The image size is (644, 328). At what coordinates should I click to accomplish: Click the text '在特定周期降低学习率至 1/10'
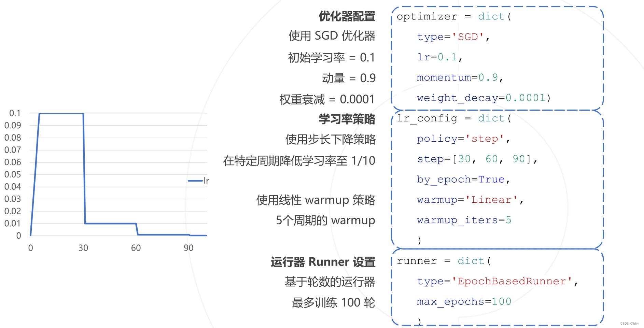(x=299, y=161)
